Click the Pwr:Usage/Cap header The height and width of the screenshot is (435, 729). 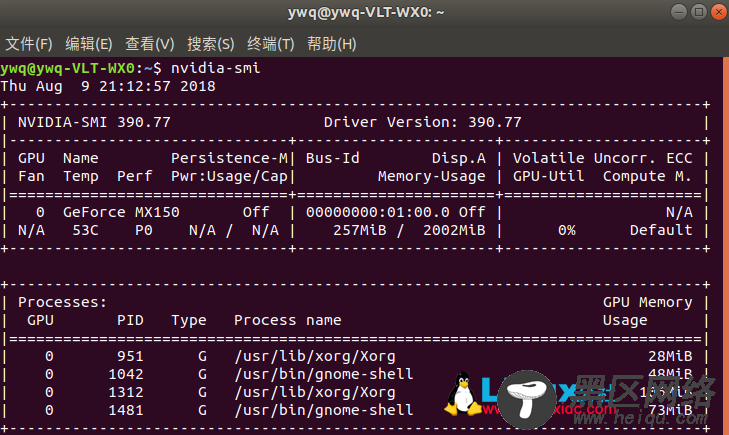pyautogui.click(x=230, y=177)
